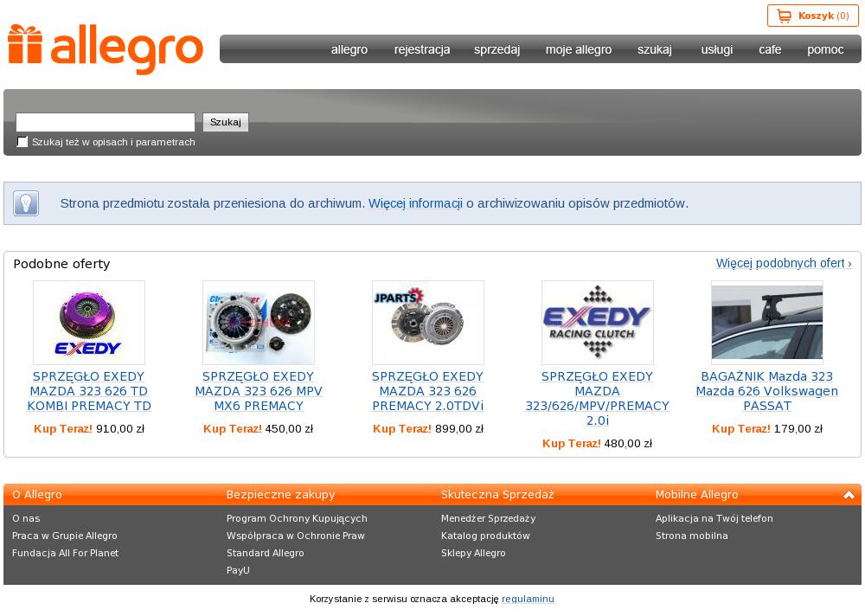The width and height of the screenshot is (865, 616).
Task: Open the O nas footer link
Action: pyautogui.click(x=26, y=518)
